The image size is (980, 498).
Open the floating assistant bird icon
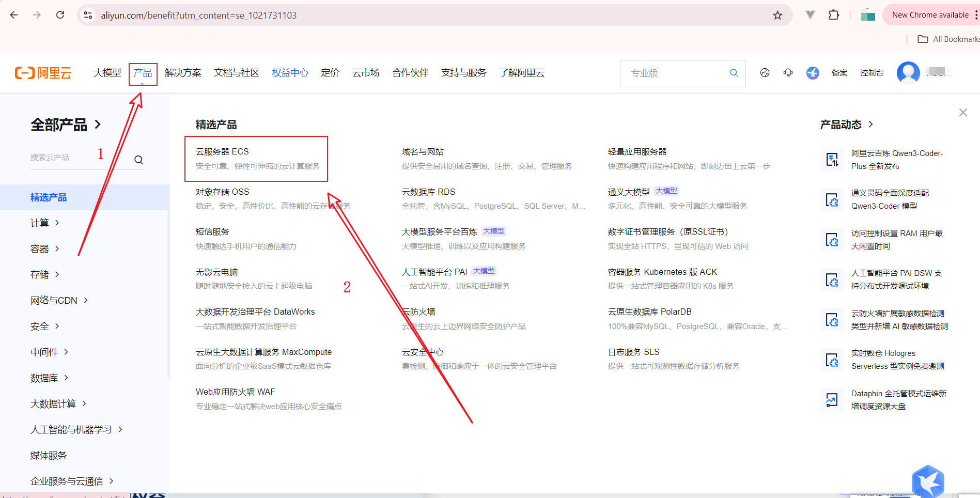(928, 481)
